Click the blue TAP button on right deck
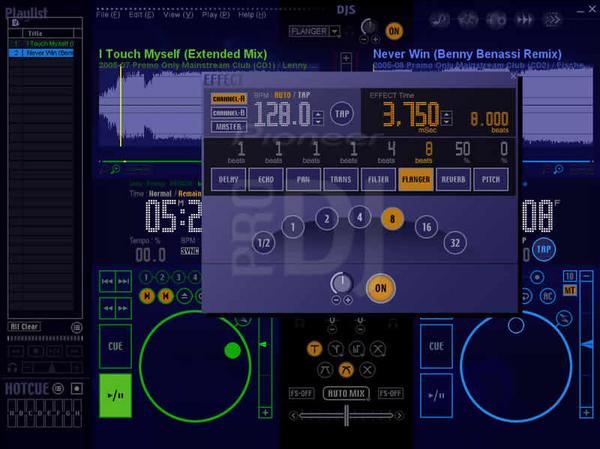This screenshot has height=449, width=600. (544, 249)
